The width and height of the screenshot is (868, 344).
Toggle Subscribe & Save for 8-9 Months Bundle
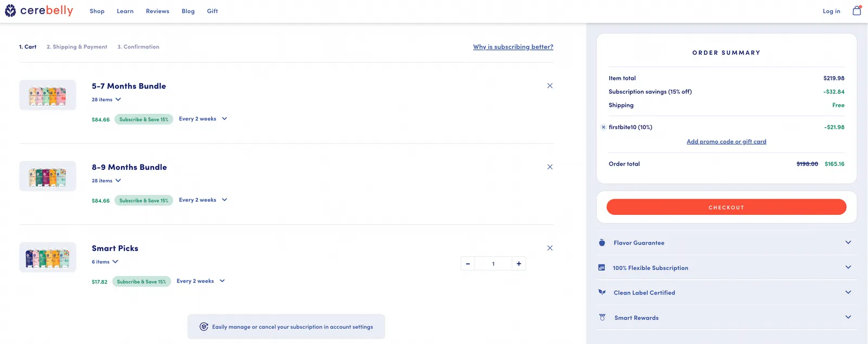click(144, 200)
